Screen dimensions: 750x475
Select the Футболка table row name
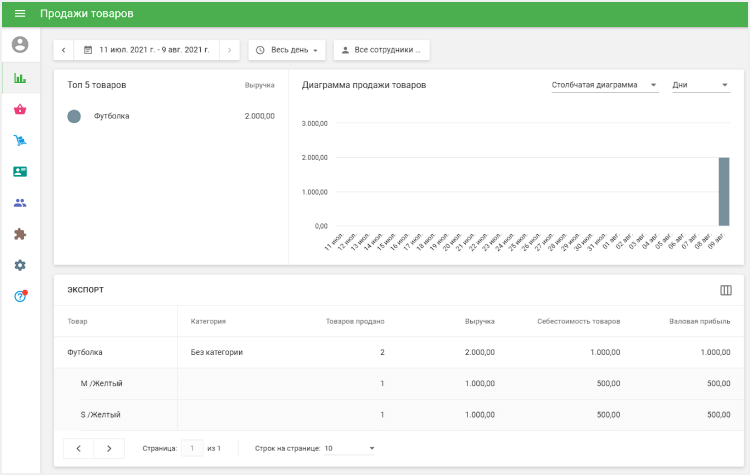pyautogui.click(x=85, y=353)
